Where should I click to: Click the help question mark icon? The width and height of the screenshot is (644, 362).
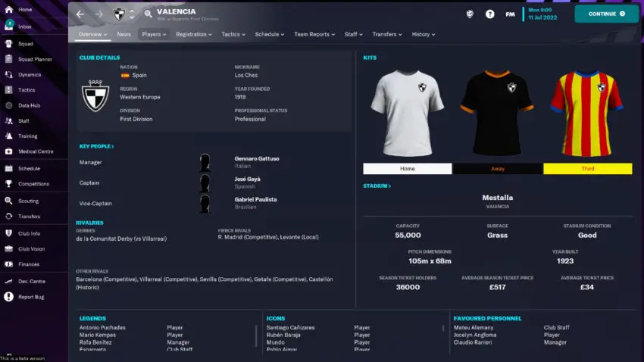pos(489,14)
